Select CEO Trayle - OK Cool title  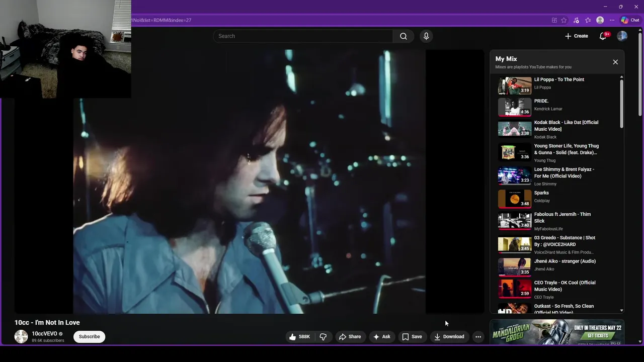[x=565, y=286]
